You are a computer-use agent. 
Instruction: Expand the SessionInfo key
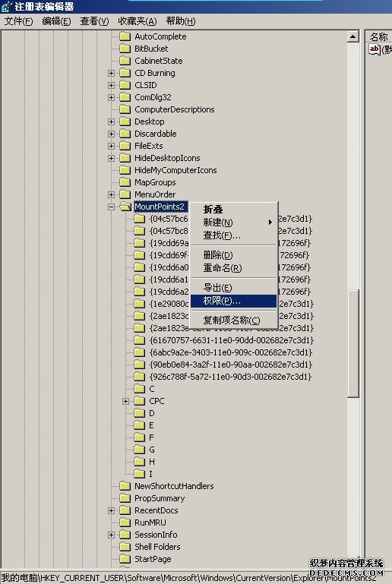click(x=111, y=535)
